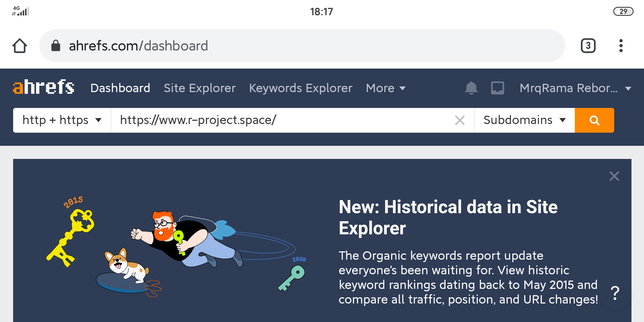This screenshot has width=644, height=322.
Task: Open the browser tabs counter
Action: (x=588, y=46)
